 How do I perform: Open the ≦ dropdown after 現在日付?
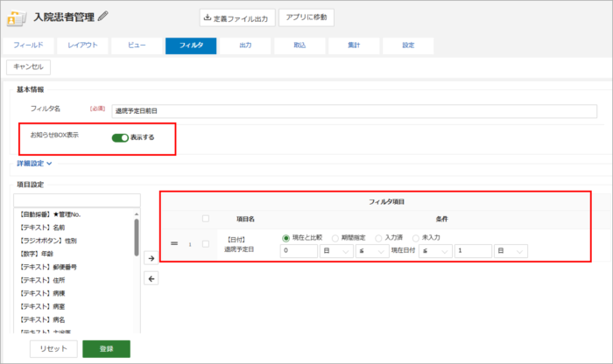tap(435, 251)
